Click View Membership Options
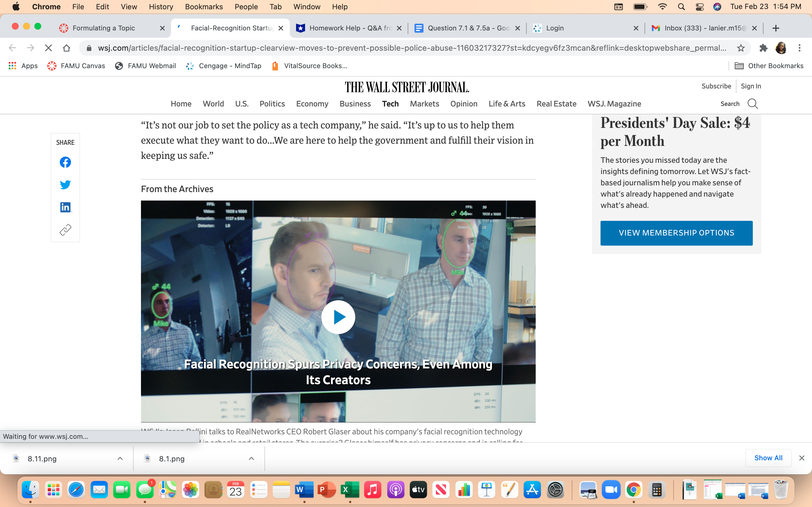 (x=676, y=233)
